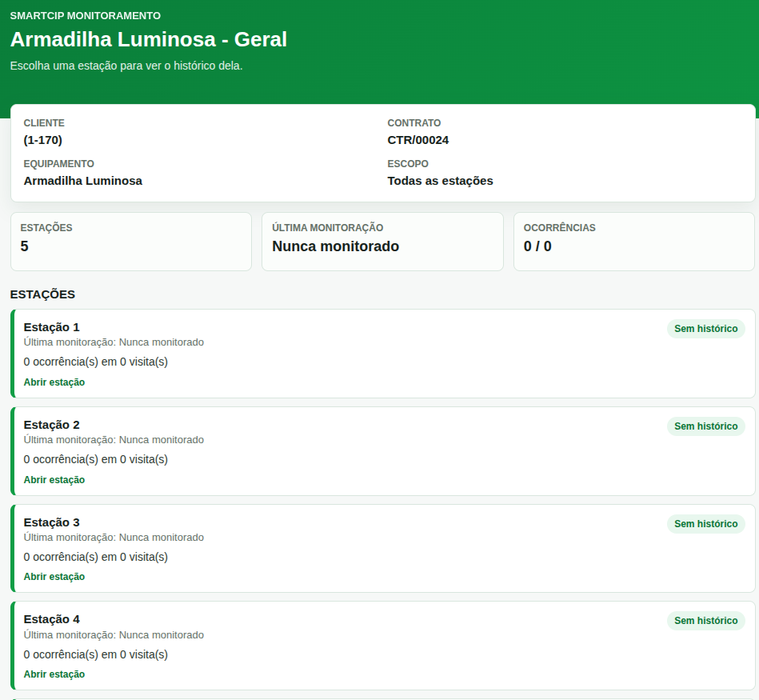Click the stations count 5
The height and width of the screenshot is (700, 759).
(24, 246)
